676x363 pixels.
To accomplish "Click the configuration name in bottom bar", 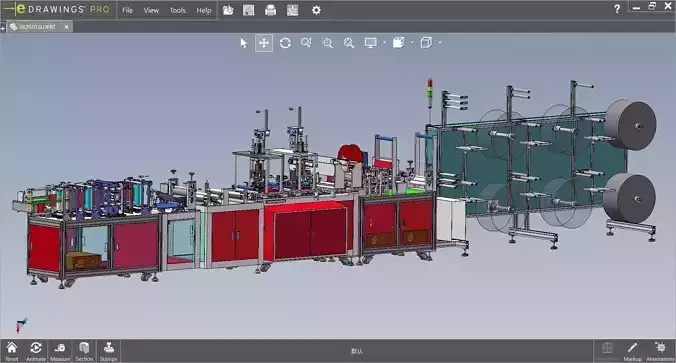I will [x=357, y=351].
